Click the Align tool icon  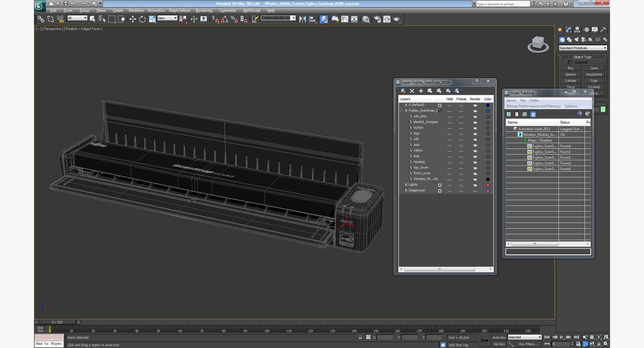(312, 19)
